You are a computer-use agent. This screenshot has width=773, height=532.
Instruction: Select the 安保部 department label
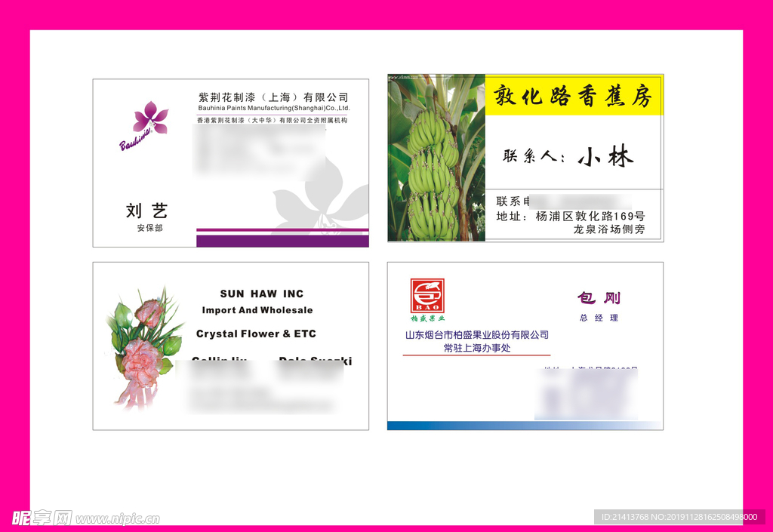(x=149, y=228)
